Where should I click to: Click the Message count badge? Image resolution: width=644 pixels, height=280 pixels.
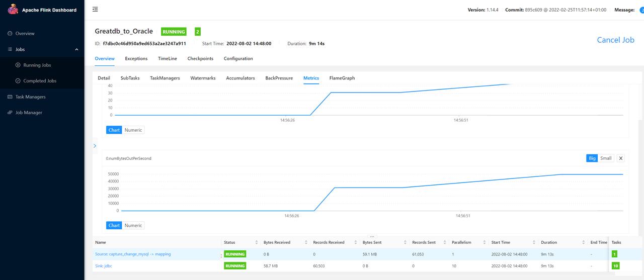(x=641, y=10)
